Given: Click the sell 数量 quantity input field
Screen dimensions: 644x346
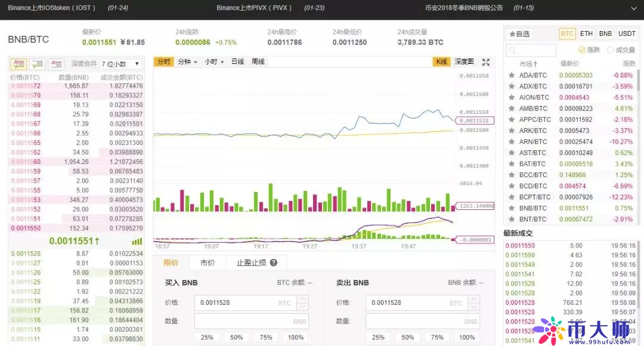Looking at the screenshot, I should click(x=423, y=322).
